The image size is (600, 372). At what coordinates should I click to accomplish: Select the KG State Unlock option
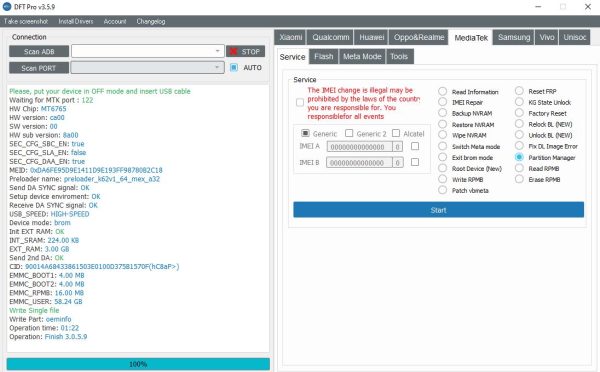519,102
